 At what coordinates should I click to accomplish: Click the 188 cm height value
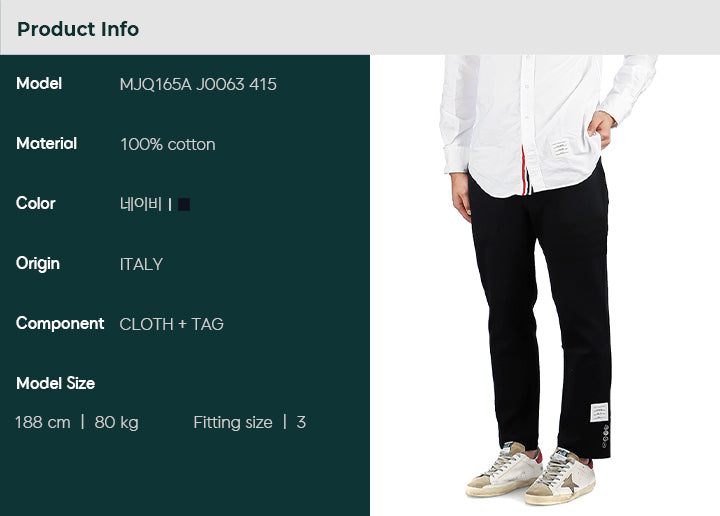click(43, 422)
